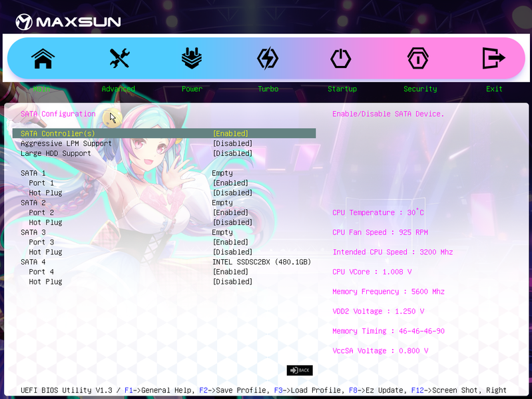
Task: Click the F2 Save Profile hint
Action: tap(234, 390)
